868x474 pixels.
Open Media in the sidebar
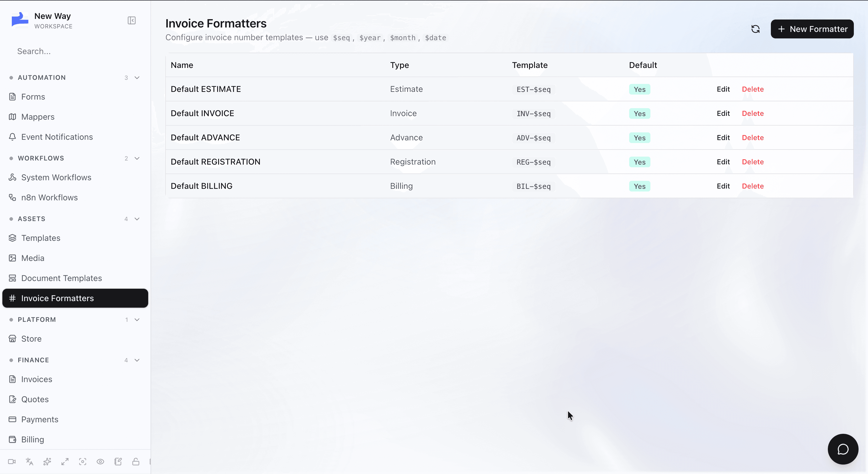coord(75,258)
